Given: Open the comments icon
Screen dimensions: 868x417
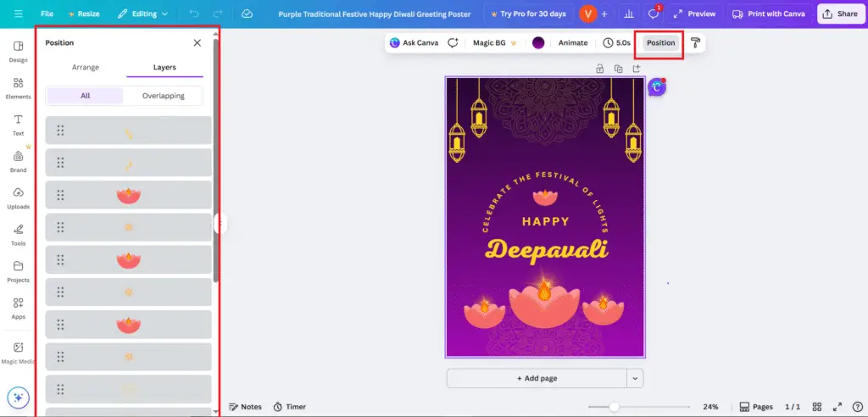Looking at the screenshot, I should 654,14.
